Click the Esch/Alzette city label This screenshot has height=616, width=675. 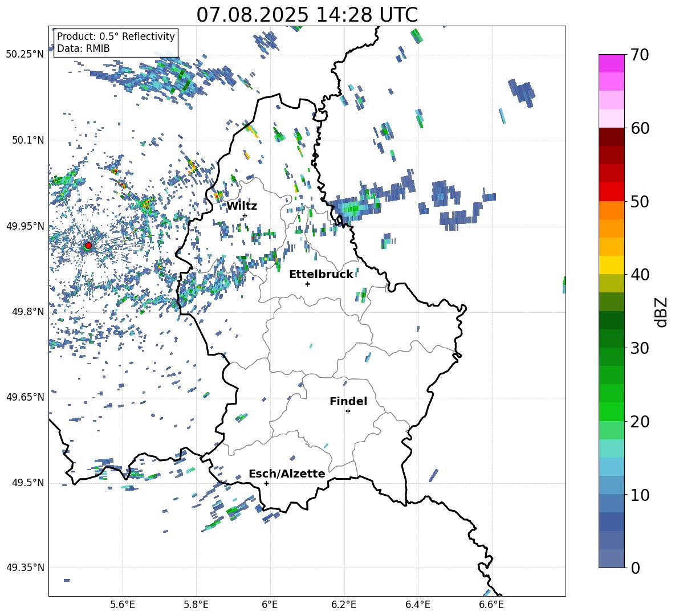pos(287,474)
